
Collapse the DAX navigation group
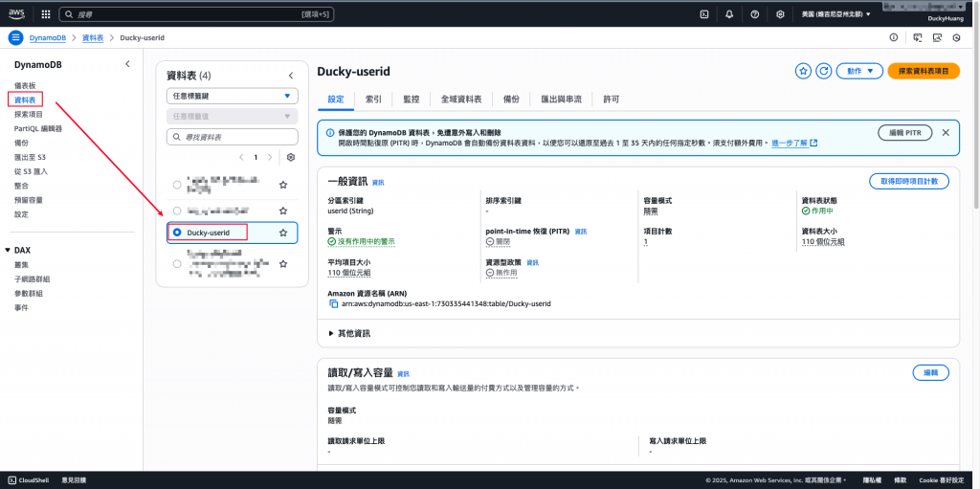pyautogui.click(x=8, y=250)
